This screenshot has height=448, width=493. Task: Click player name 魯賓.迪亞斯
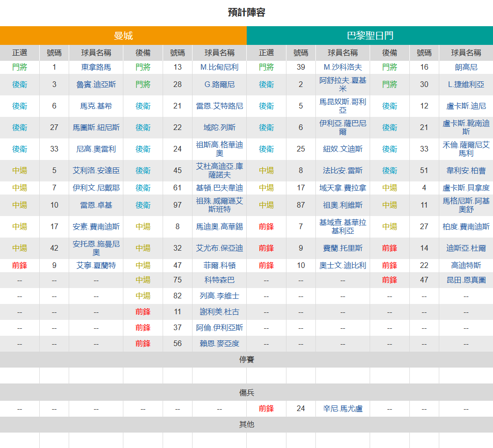pos(96,85)
